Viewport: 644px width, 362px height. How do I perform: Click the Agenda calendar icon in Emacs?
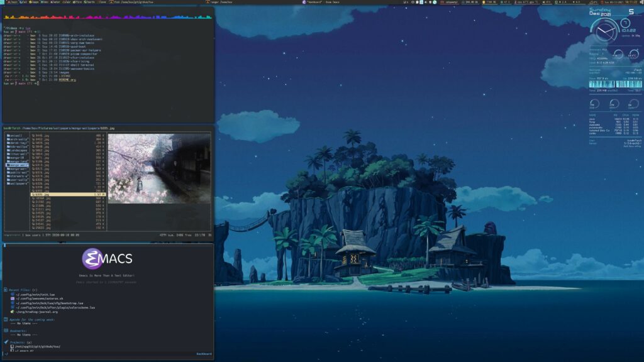[5, 319]
